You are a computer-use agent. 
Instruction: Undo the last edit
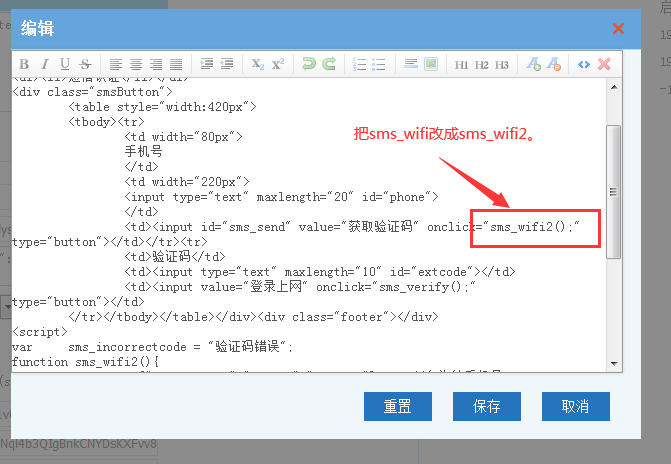coord(309,64)
